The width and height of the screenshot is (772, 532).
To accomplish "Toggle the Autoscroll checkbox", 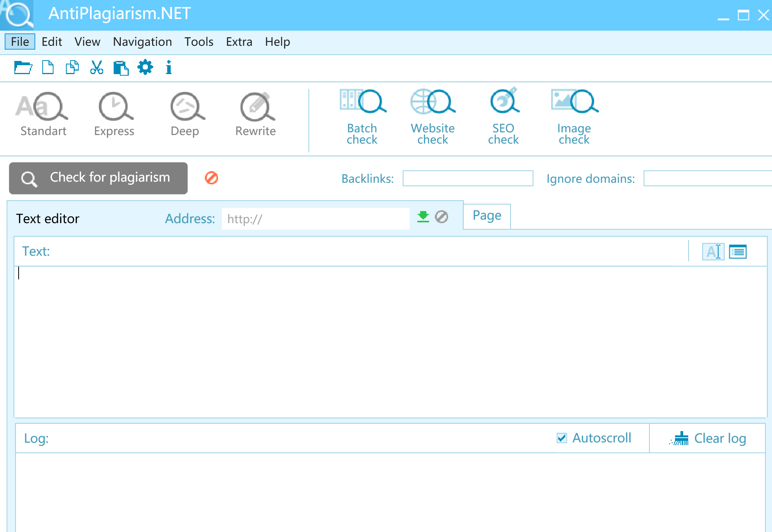I will (x=562, y=438).
